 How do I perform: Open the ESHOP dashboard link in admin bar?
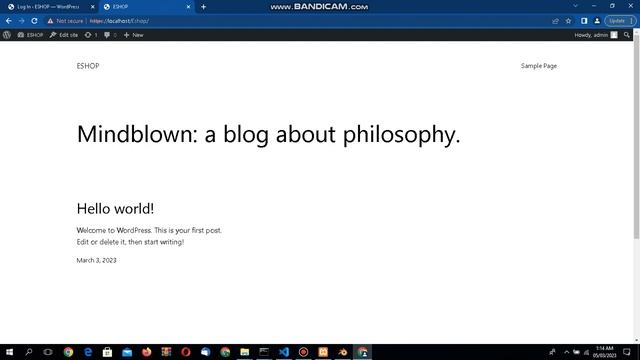tap(30, 35)
